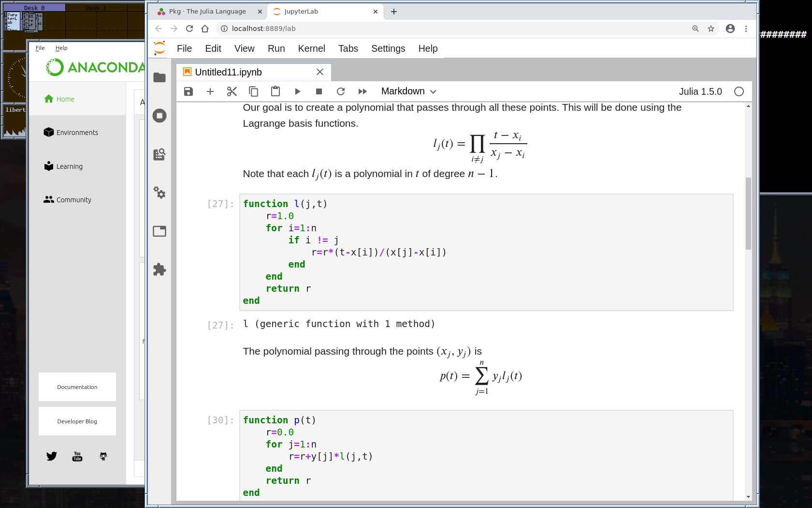The height and width of the screenshot is (508, 812).
Task: Cut selected cell with the scissors icon
Action: tap(232, 91)
